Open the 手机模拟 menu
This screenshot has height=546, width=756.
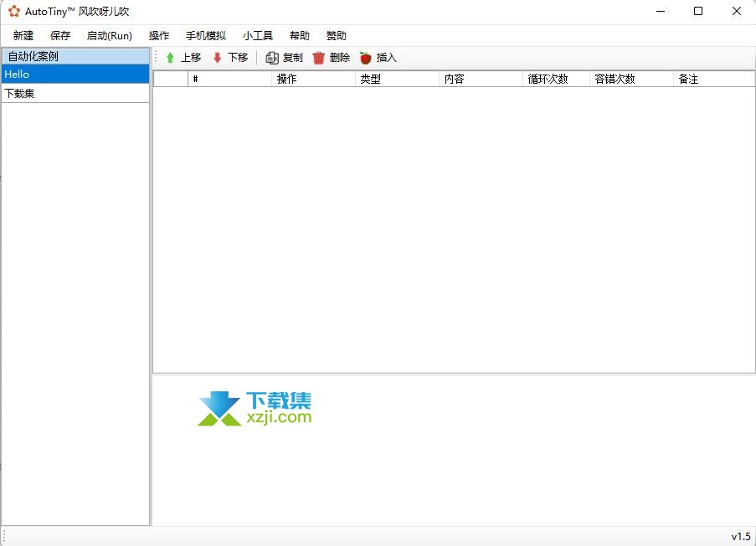coord(206,36)
